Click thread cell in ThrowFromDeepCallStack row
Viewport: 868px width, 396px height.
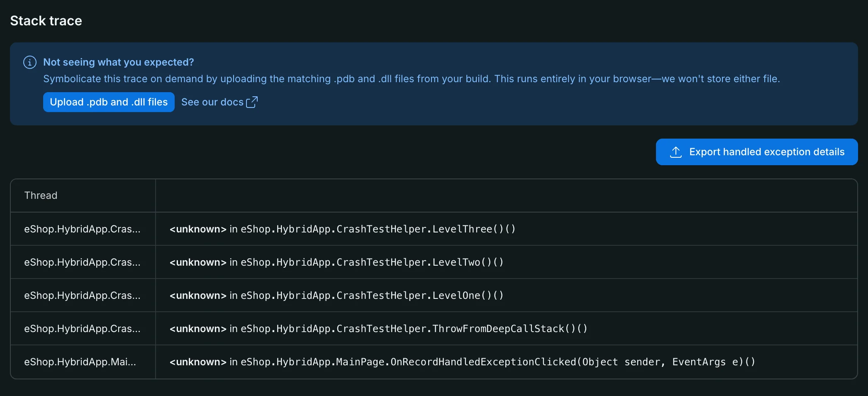(82, 329)
